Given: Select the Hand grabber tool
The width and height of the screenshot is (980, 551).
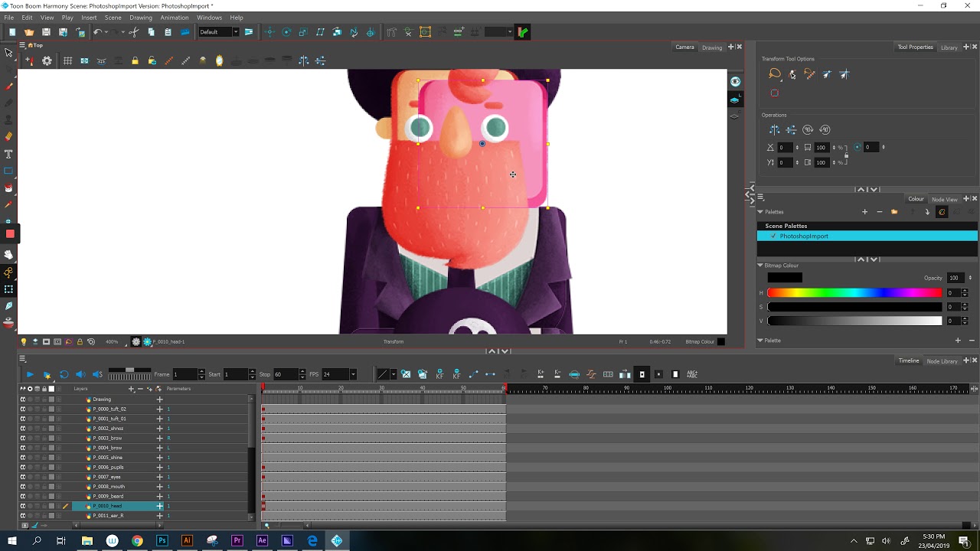Looking at the screenshot, I should tap(9, 255).
